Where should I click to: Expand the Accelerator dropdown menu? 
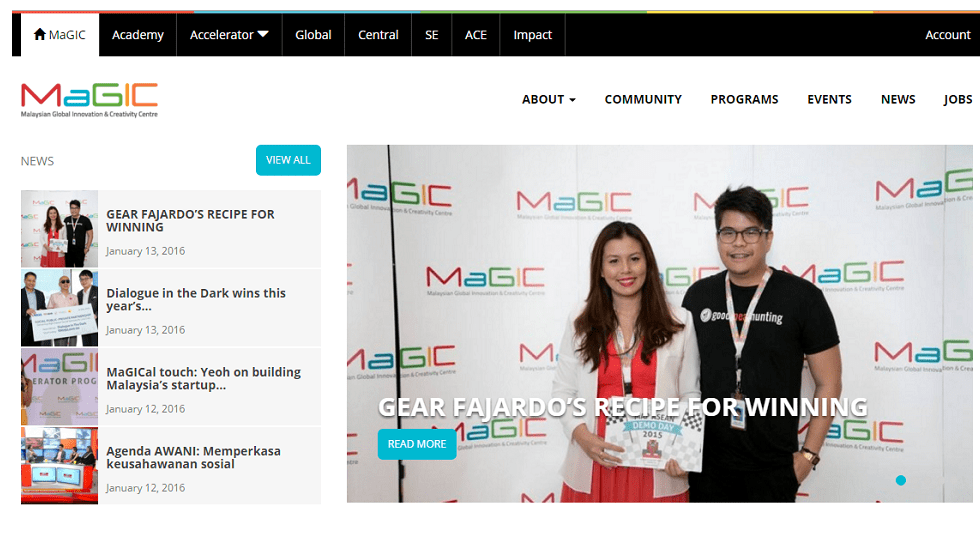coord(229,35)
